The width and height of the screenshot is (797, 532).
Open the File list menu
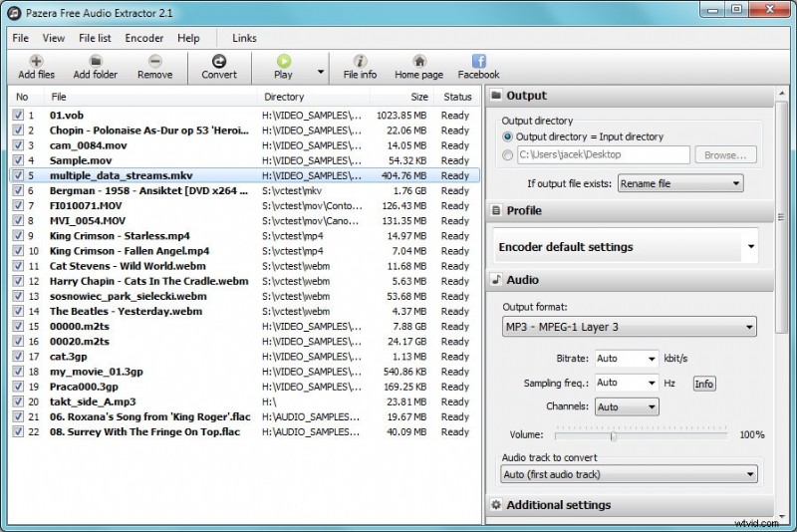[95, 38]
